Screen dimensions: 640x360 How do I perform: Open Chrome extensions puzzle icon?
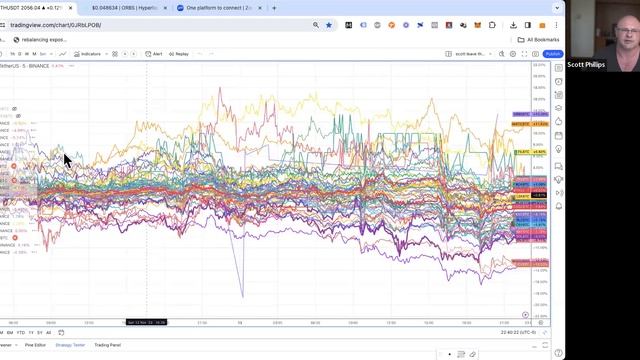click(492, 25)
